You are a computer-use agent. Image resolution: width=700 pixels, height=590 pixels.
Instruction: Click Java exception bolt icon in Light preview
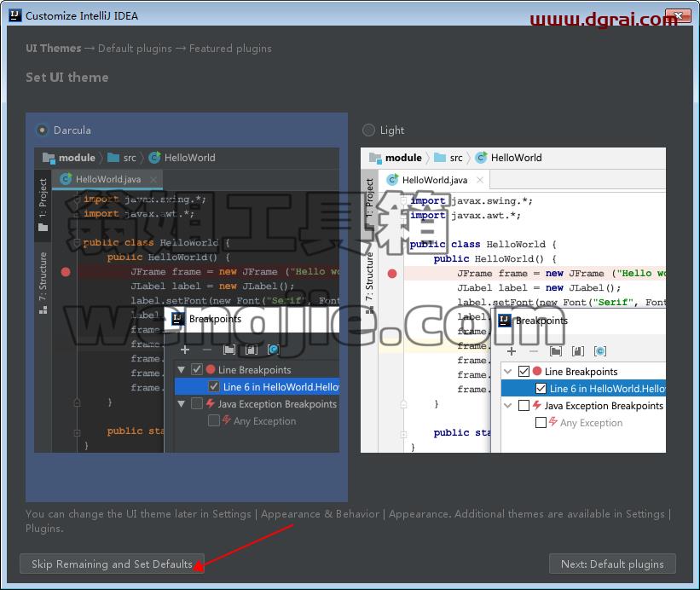(x=537, y=405)
